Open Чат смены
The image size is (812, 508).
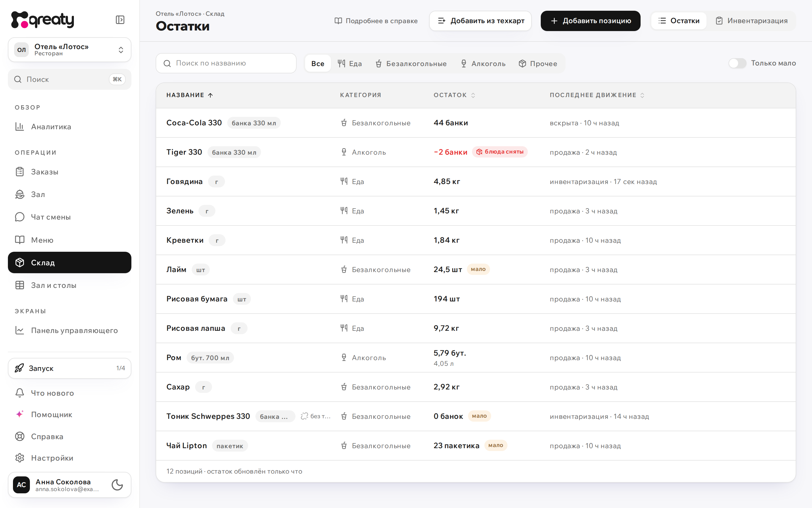click(69, 217)
